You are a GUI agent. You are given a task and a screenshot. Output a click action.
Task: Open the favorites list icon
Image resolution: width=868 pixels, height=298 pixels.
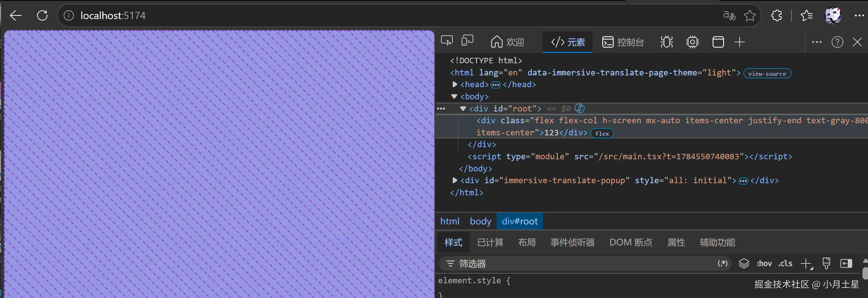[807, 15]
